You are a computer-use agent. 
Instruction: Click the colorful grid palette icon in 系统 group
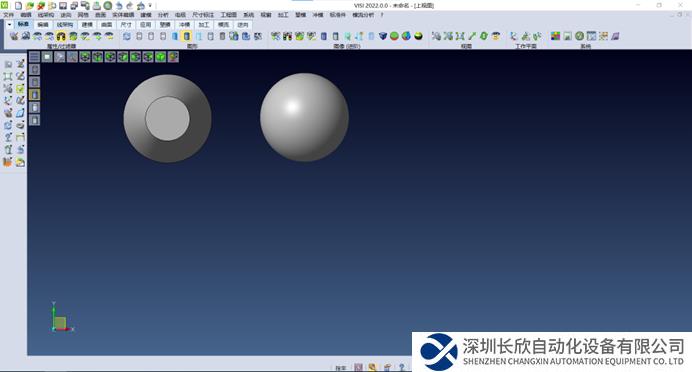coord(555,36)
